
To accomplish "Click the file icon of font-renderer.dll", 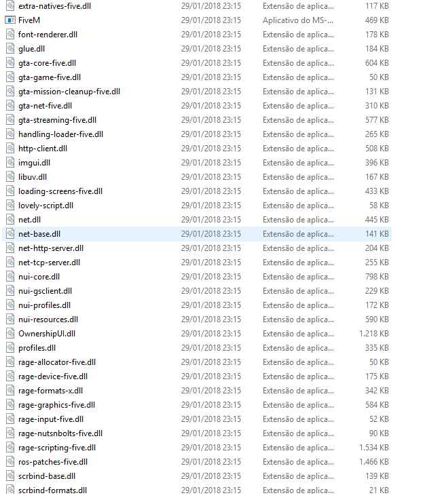I will click(x=10, y=35).
